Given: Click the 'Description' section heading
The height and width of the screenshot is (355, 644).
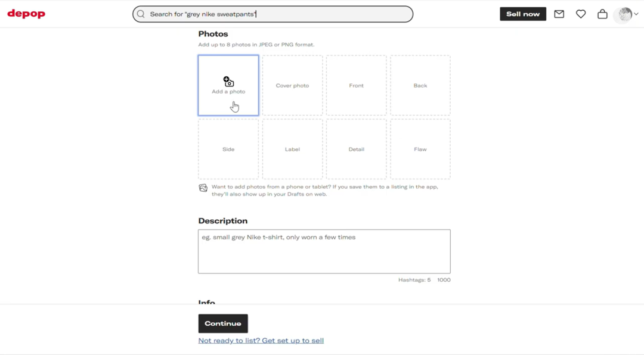Looking at the screenshot, I should 223,221.
